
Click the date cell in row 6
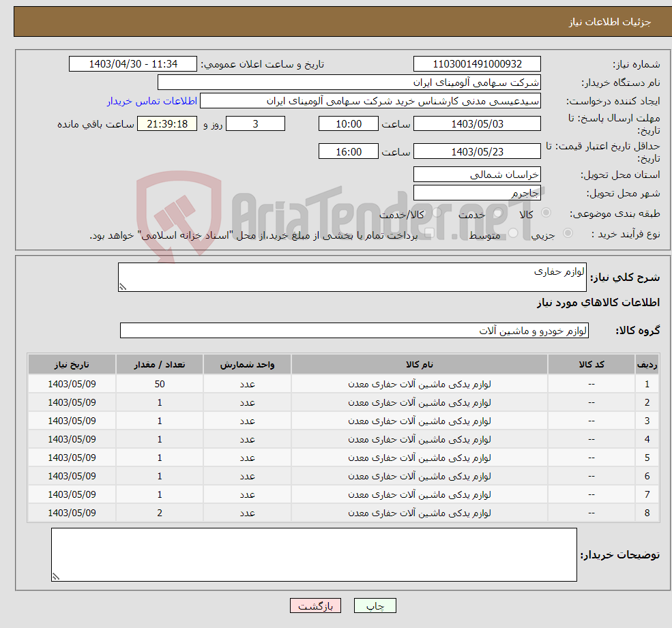[x=72, y=477]
